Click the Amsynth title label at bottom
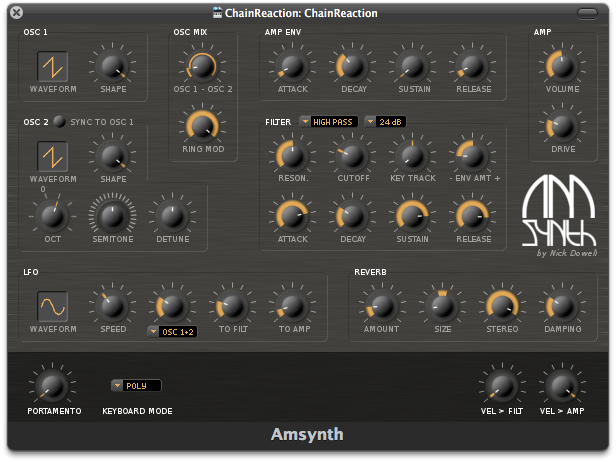 coord(307,434)
